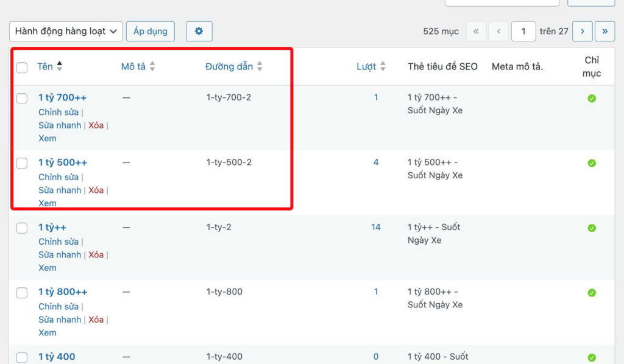Screen dimensions: 624x364
Task: Click the SEO title 1 tỷ++ - Suốt Ngày Xe
Action: tap(434, 233)
